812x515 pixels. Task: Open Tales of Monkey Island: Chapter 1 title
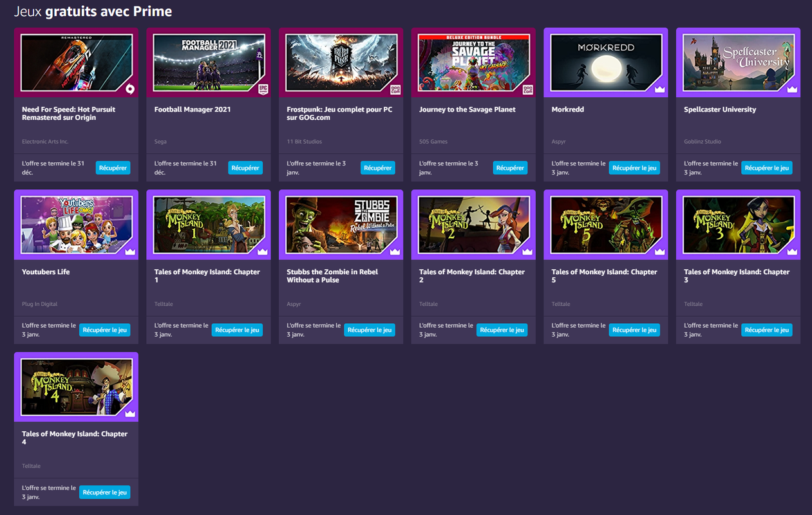coord(207,276)
